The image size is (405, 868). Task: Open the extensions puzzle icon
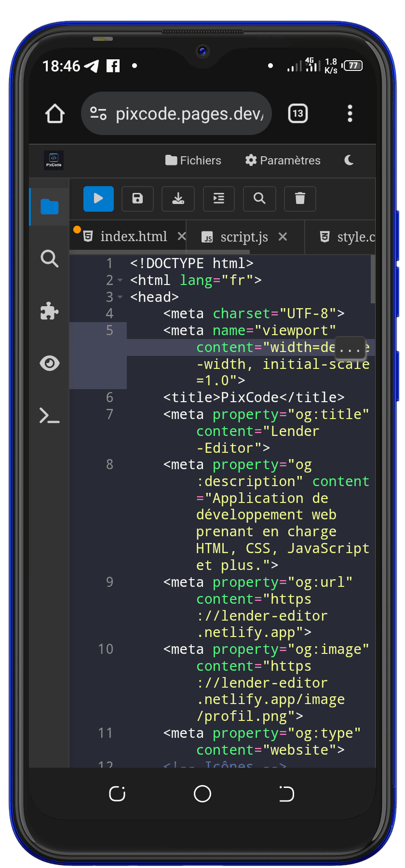pyautogui.click(x=49, y=311)
